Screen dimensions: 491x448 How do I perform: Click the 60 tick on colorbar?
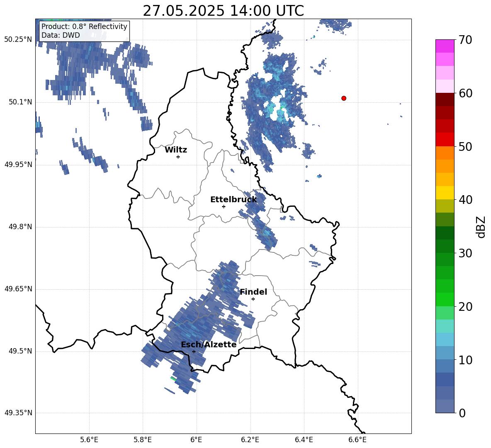[x=465, y=93]
